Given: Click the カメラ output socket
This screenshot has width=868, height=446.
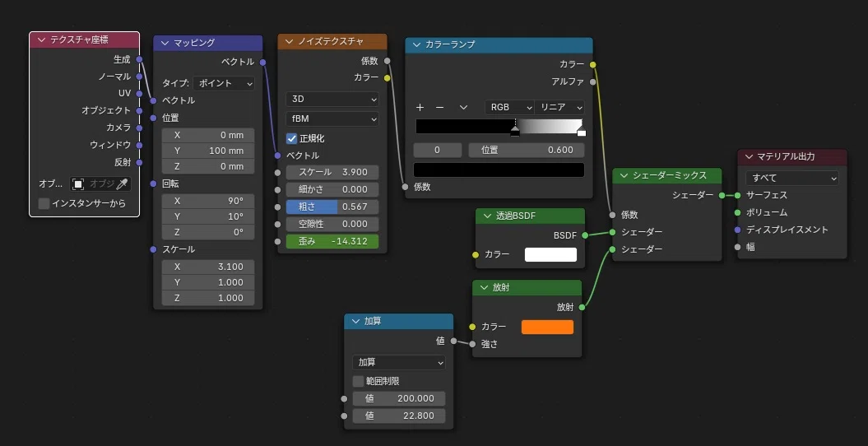Looking at the screenshot, I should (x=139, y=128).
